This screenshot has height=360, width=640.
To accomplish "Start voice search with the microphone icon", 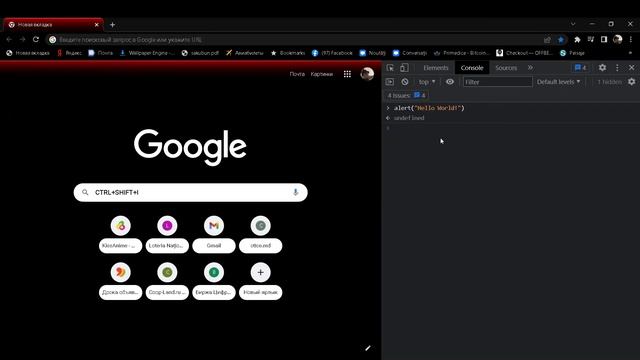I will (296, 192).
